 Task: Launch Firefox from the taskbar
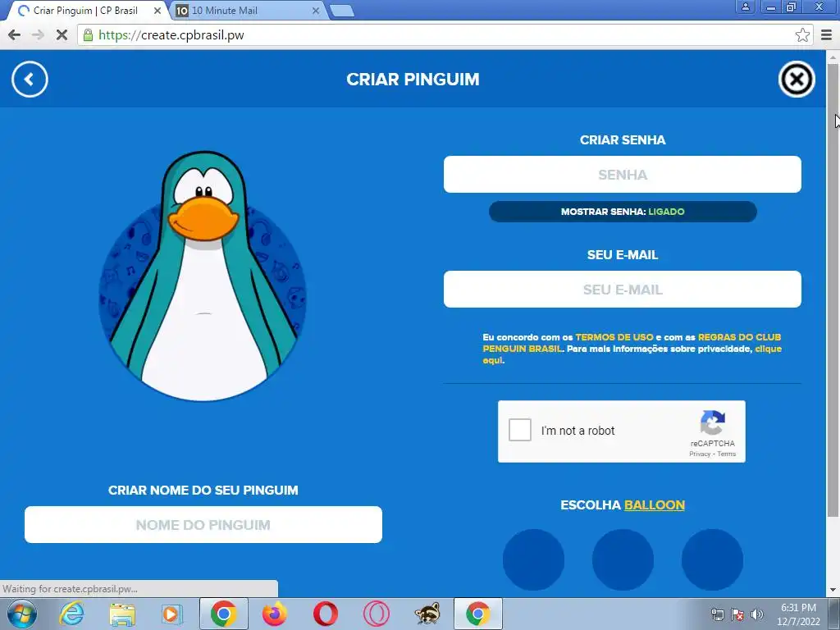click(274, 614)
